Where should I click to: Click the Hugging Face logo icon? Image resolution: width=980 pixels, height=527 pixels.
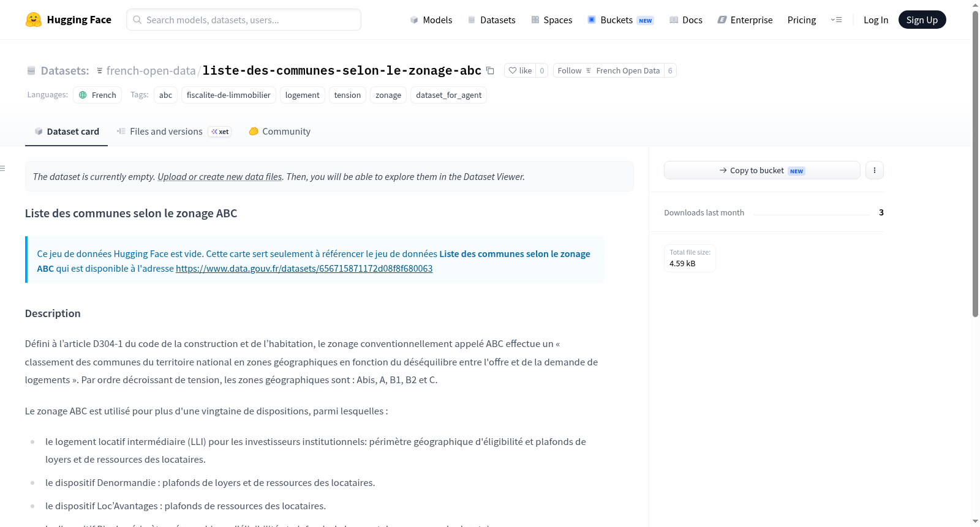click(34, 20)
